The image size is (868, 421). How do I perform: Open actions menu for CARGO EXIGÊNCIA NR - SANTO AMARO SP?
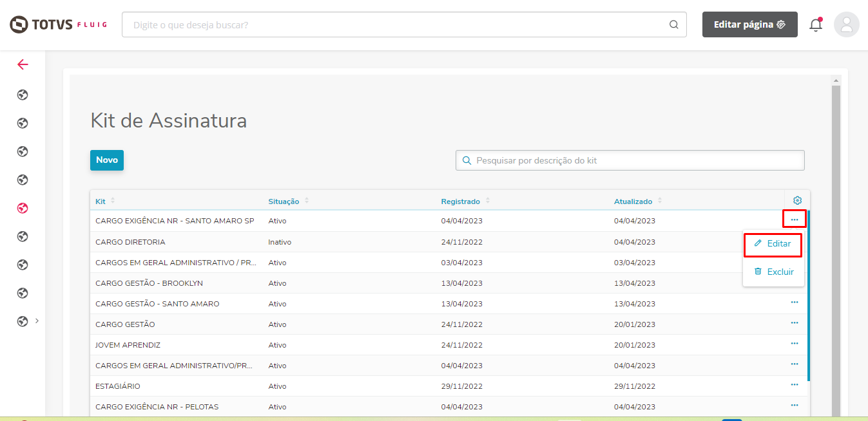795,220
